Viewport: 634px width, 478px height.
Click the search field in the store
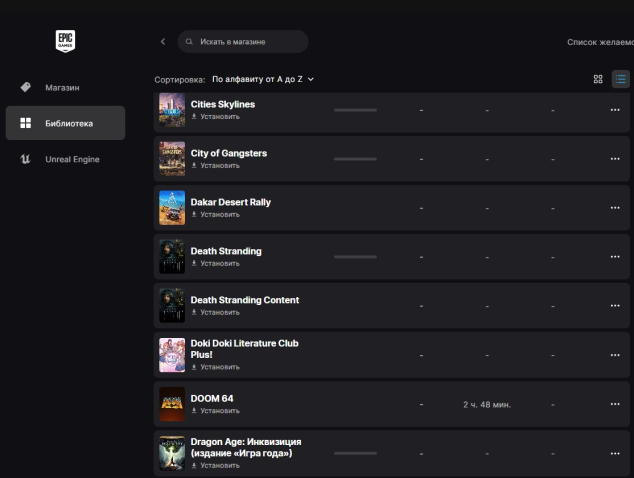click(243, 42)
